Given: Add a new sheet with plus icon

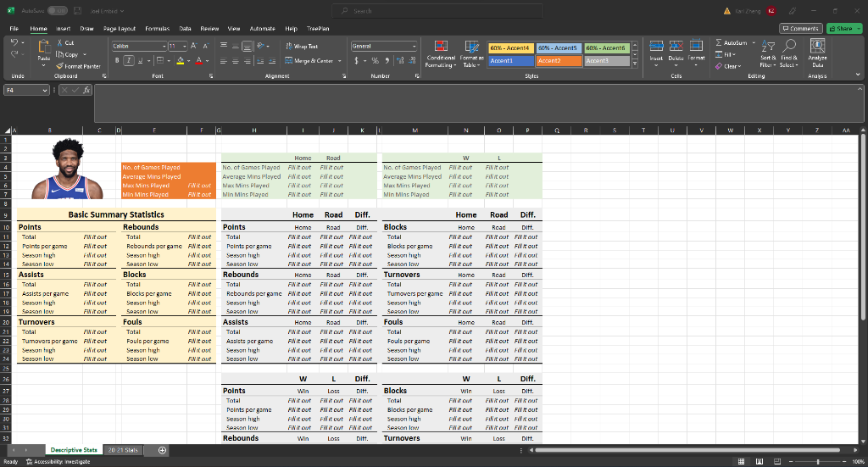Looking at the screenshot, I should (162, 450).
